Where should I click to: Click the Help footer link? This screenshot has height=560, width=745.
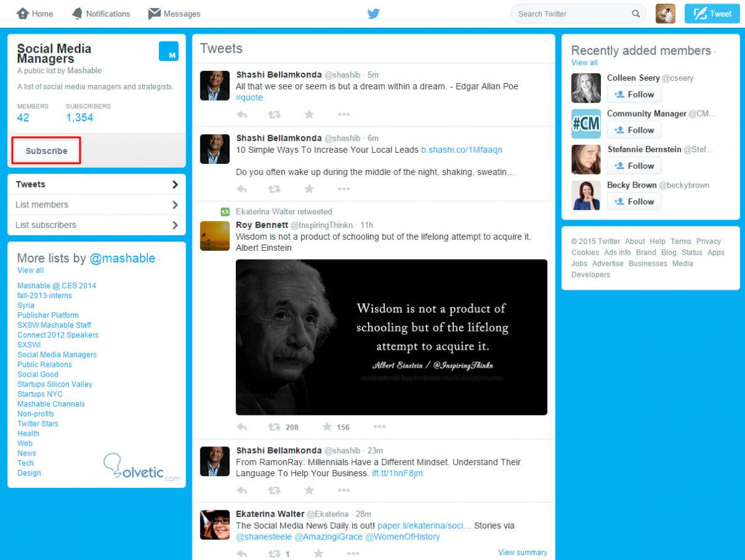tap(657, 242)
